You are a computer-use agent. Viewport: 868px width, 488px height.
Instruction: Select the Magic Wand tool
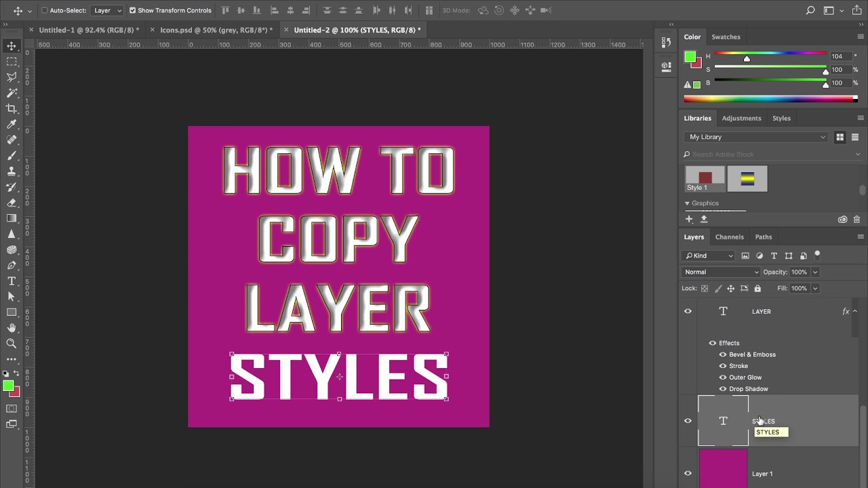coord(12,93)
